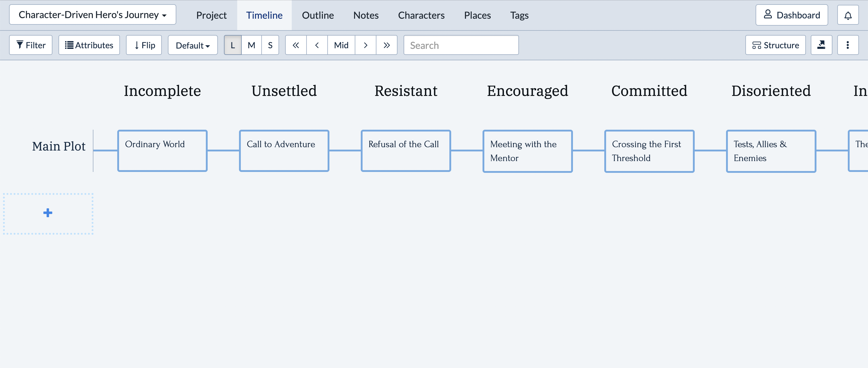Jump to timeline start with double-left arrows
Screen dimensions: 868x368
tap(295, 45)
